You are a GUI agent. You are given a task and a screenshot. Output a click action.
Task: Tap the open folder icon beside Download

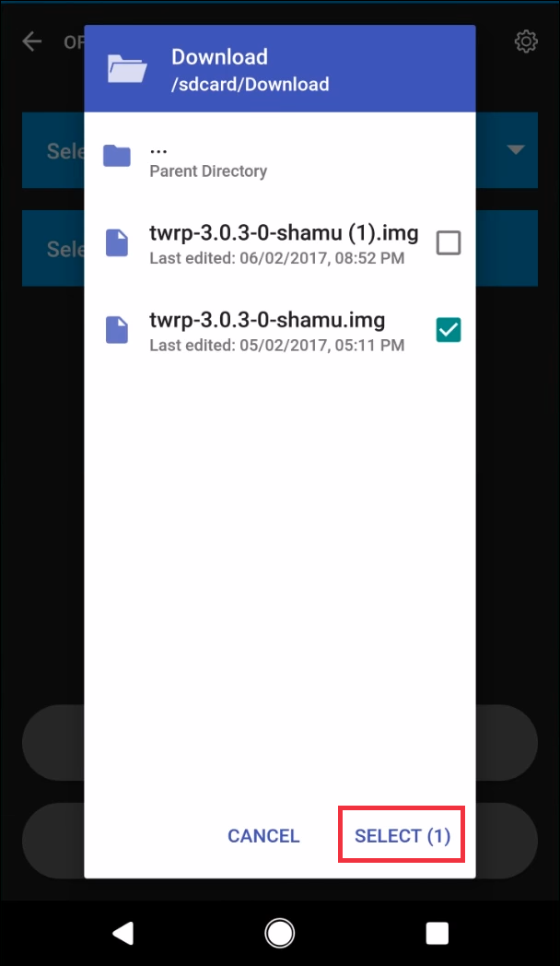[127, 68]
